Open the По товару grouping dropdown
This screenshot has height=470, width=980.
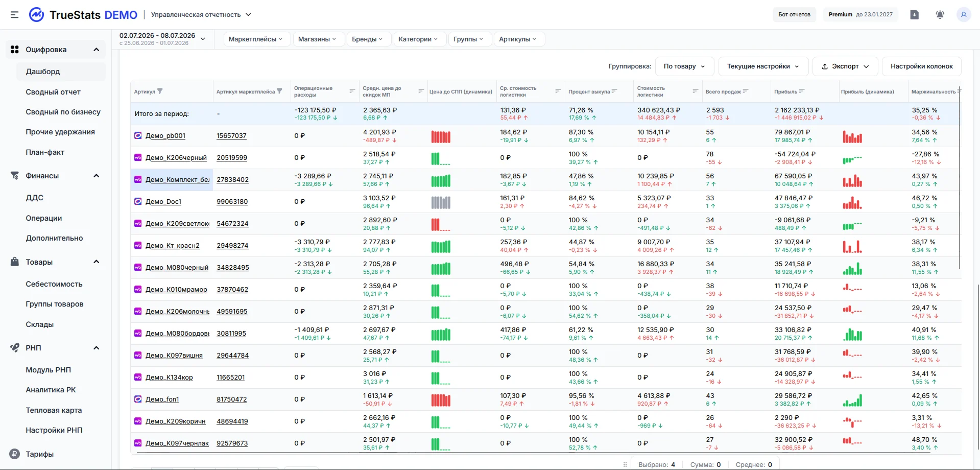pos(684,66)
